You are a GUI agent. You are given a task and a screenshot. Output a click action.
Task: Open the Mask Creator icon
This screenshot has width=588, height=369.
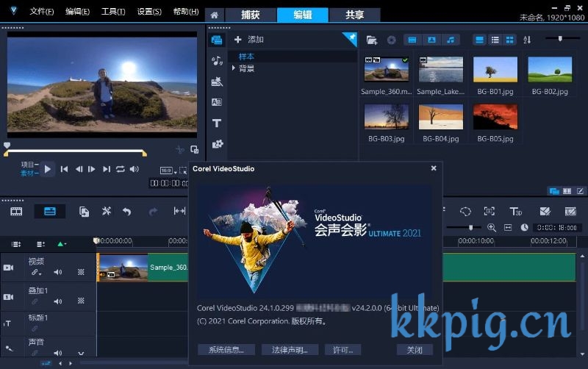465,212
